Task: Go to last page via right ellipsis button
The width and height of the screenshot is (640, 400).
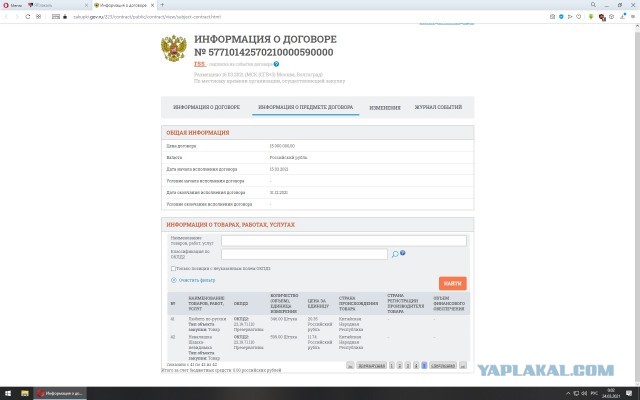Action: point(462,366)
